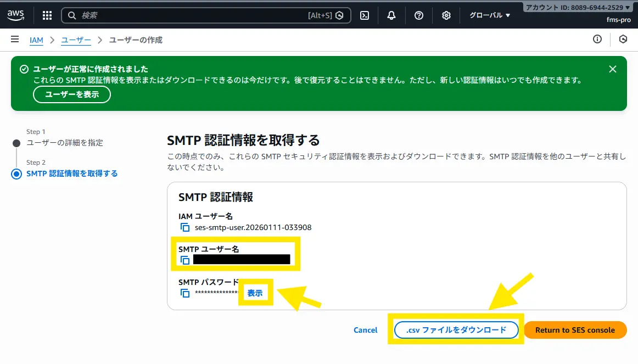Go to the IAM breadcrumb link

tap(36, 40)
